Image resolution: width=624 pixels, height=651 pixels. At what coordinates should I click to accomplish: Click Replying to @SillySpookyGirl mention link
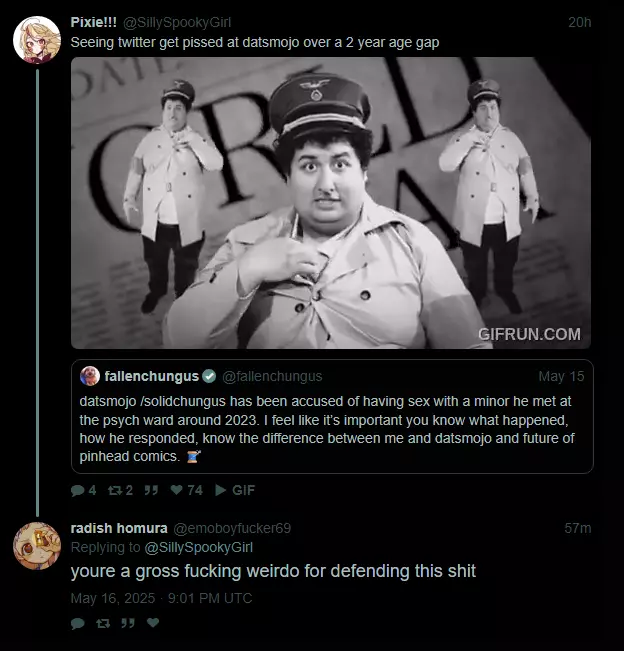(x=198, y=548)
